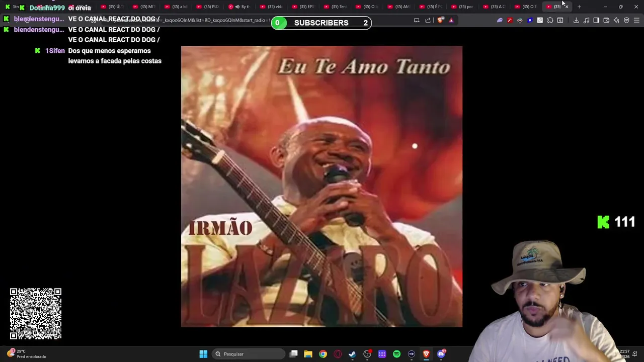
Task: Open the Brave Wallet icon
Action: (x=606, y=20)
